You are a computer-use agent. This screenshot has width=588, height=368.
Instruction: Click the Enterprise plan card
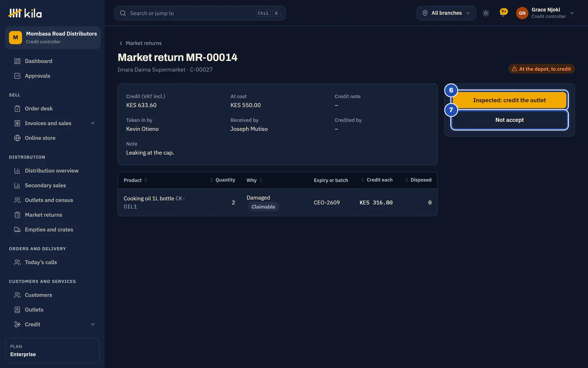coord(52,350)
